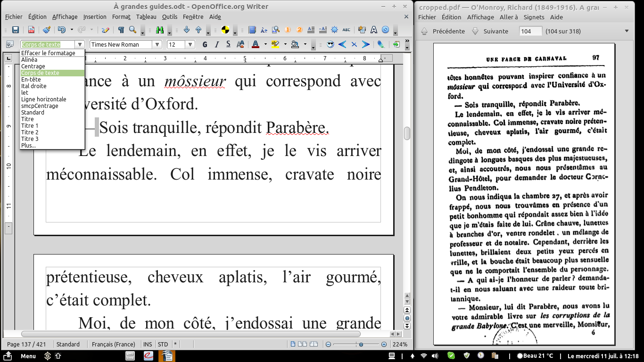Screen dimensions: 644x362
Task: Click the orange number 1 icon
Action: 288,30
